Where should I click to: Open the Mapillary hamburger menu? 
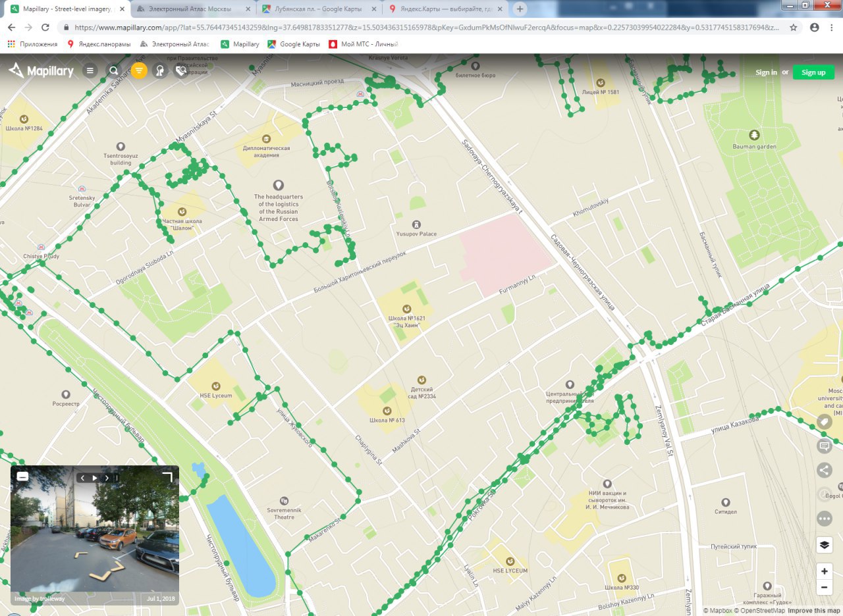point(90,71)
